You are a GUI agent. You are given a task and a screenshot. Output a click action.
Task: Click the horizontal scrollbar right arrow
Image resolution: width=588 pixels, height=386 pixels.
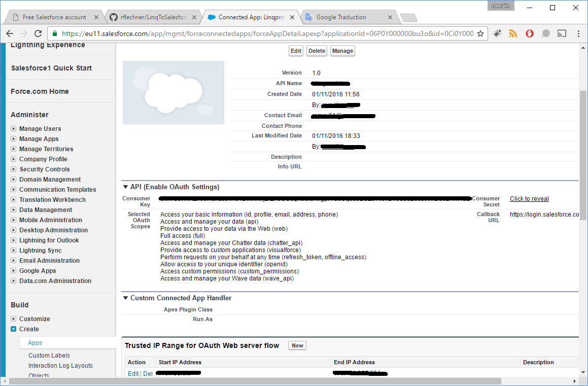(575, 381)
